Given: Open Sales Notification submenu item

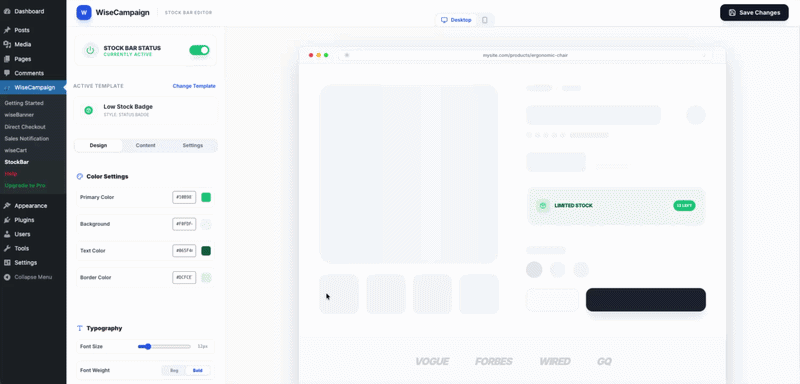Looking at the screenshot, I should (27, 138).
